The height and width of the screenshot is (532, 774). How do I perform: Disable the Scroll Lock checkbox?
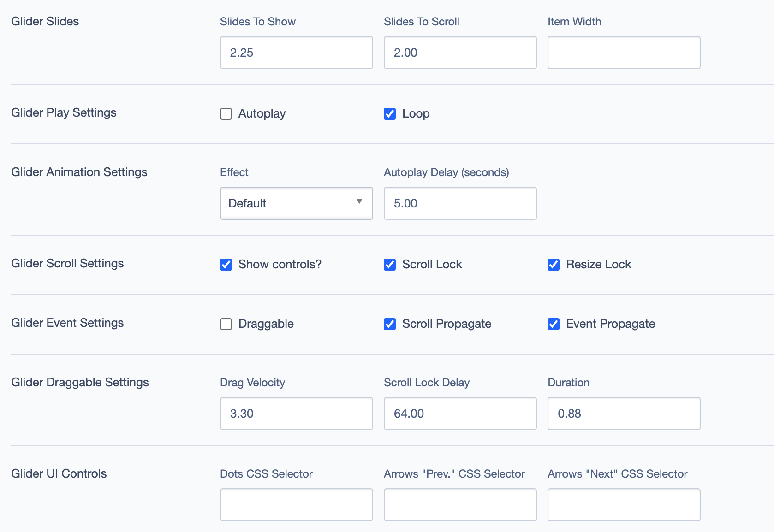390,265
